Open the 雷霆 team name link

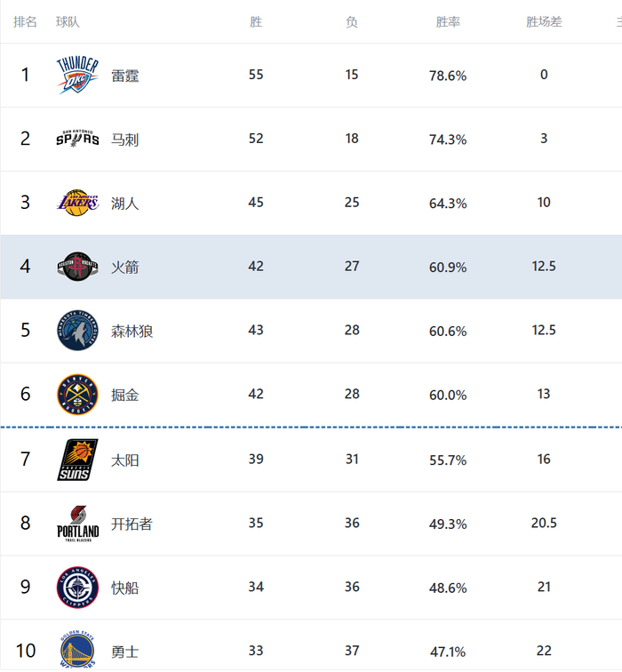click(x=125, y=76)
